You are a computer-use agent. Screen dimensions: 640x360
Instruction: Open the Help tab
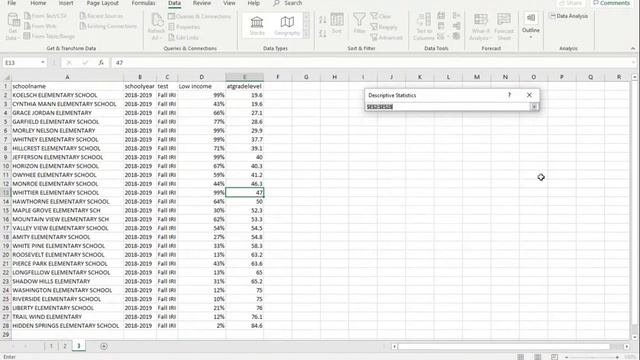(x=253, y=3)
